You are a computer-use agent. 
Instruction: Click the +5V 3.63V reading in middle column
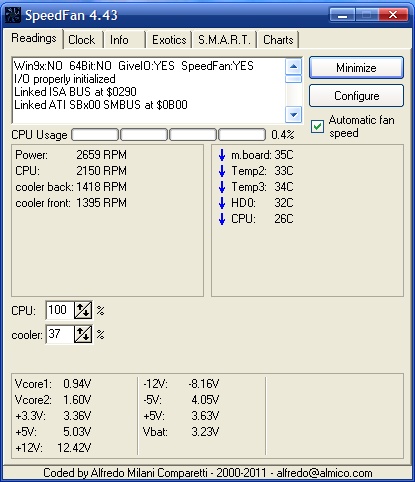pyautogui.click(x=181, y=416)
